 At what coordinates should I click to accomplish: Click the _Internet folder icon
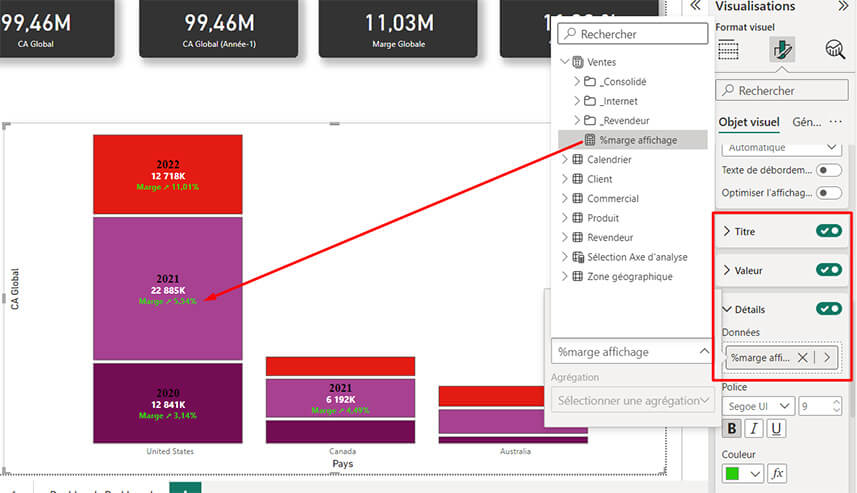(x=590, y=101)
